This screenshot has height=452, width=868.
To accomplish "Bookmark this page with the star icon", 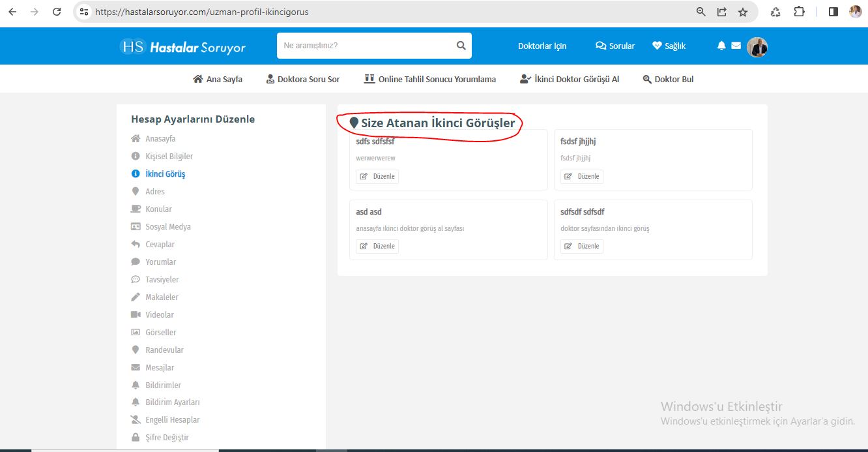I will point(743,12).
